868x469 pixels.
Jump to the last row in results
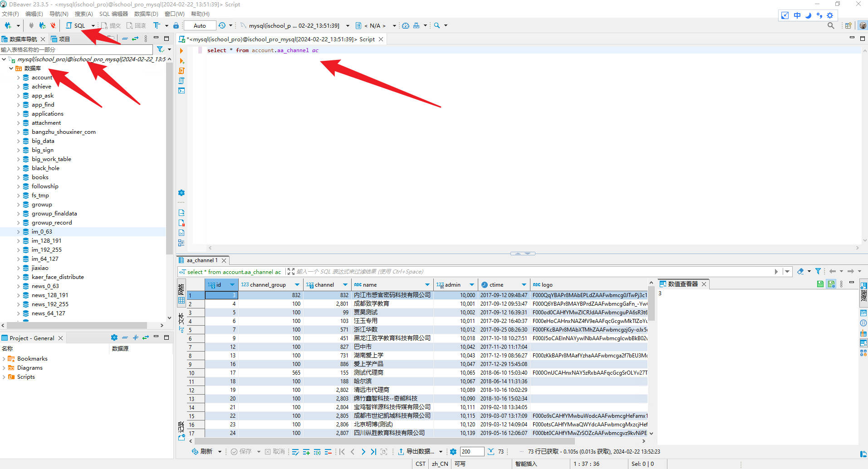[373, 452]
